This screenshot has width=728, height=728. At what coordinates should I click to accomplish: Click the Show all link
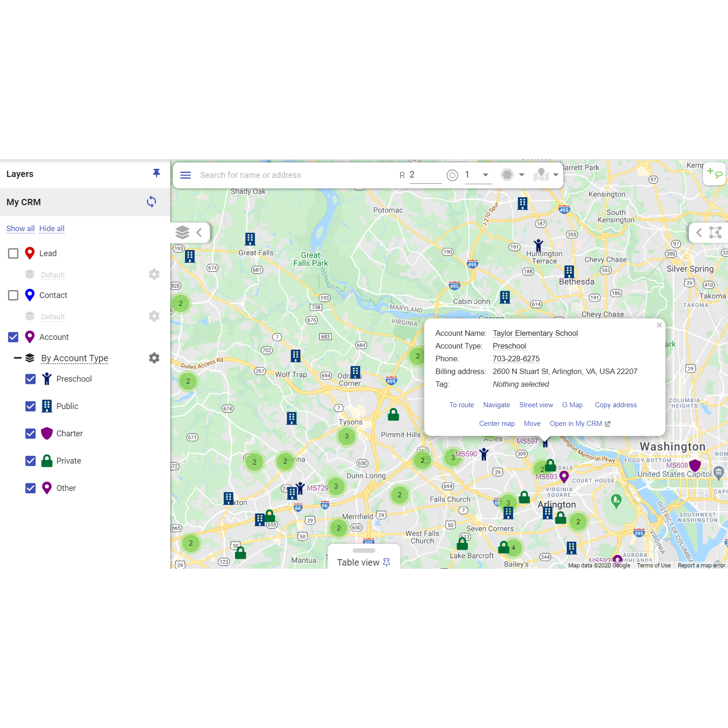click(x=20, y=228)
